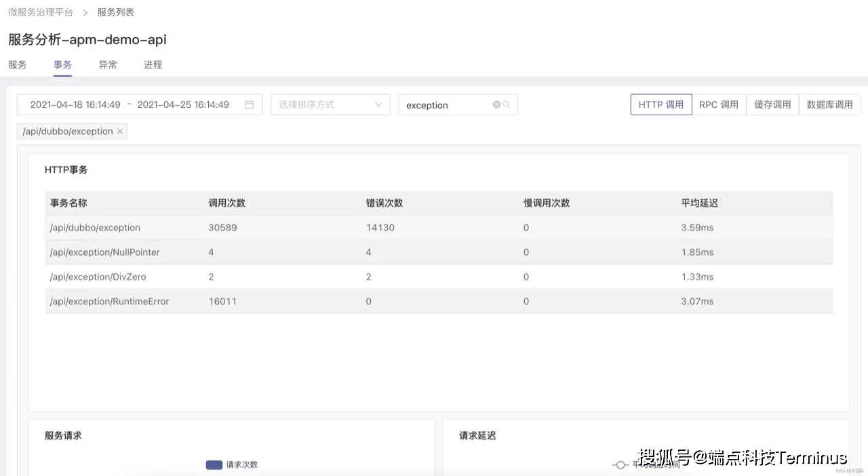The image size is (868, 476).
Task: Click 微服务治理平台 breadcrumb link
Action: (41, 12)
